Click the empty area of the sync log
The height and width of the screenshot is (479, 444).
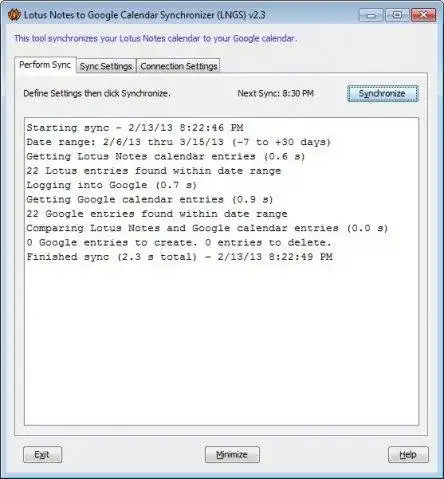[221, 343]
